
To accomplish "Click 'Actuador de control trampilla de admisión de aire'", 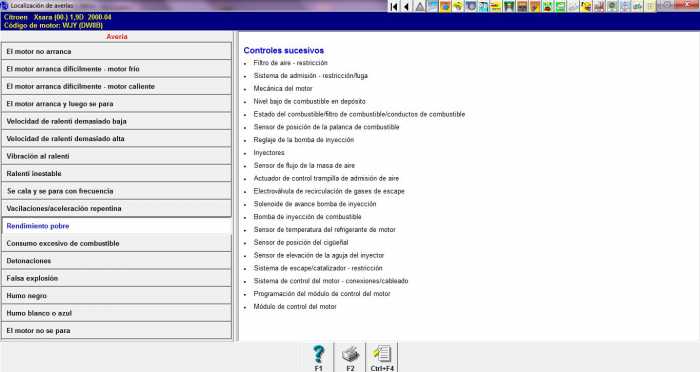I will point(326,179).
